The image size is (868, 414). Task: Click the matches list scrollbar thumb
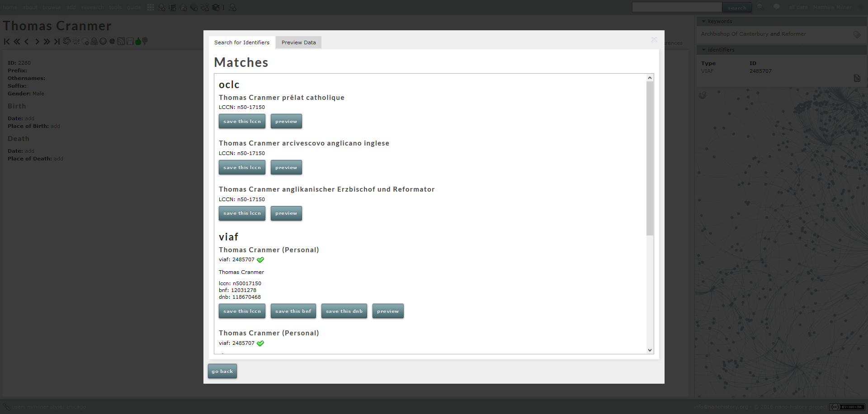pos(650,158)
